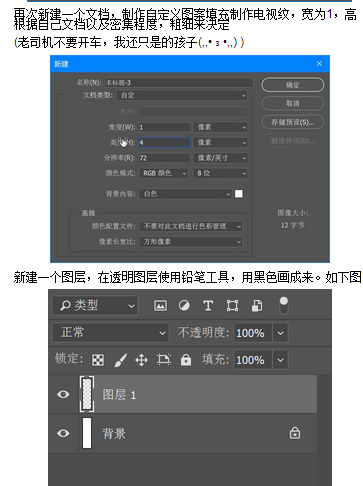Click 确定 in the 新建 dialog

coord(293,85)
